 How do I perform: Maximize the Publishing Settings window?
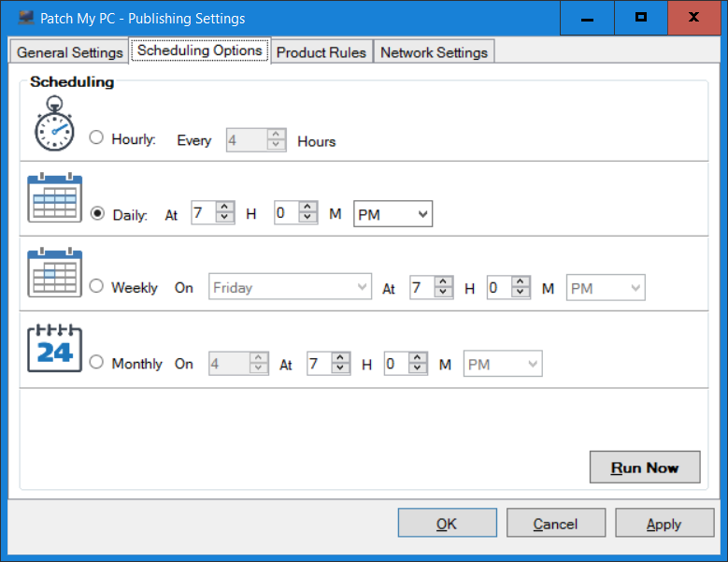[641, 18]
